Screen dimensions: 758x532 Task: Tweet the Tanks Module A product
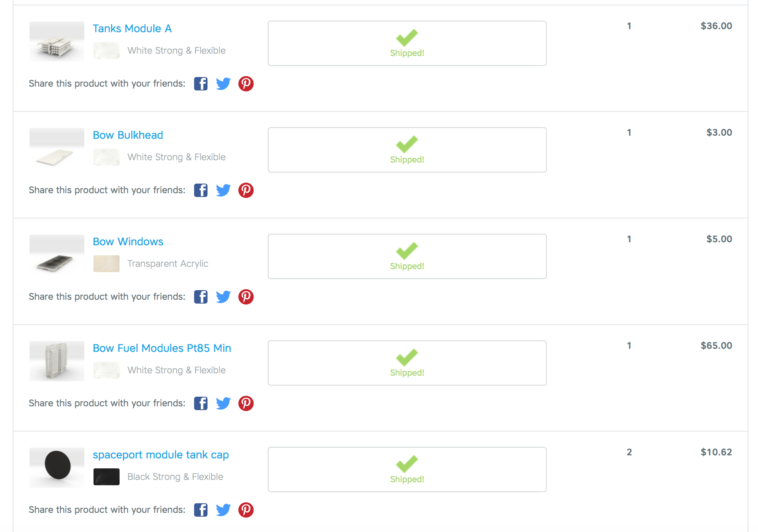[223, 84]
